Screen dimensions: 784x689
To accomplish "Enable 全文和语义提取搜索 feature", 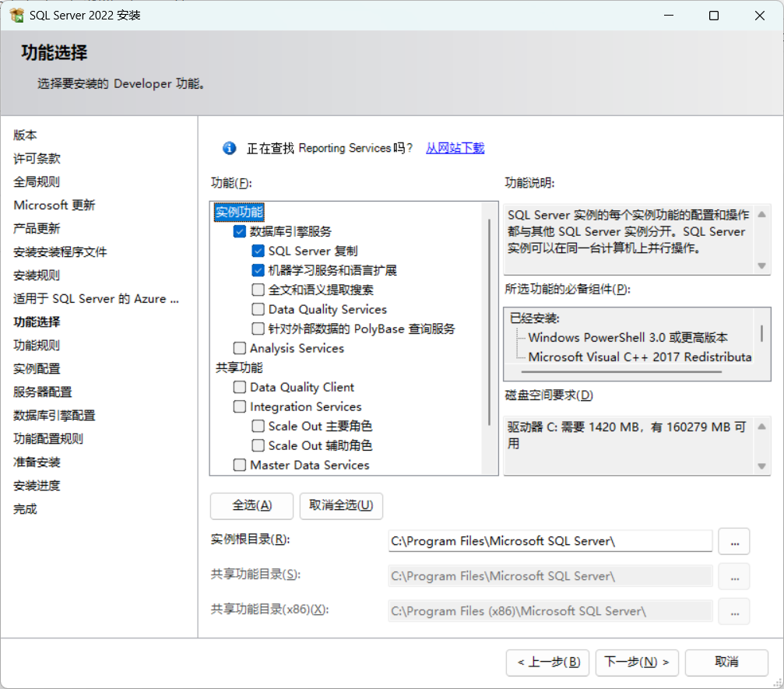I will (258, 290).
